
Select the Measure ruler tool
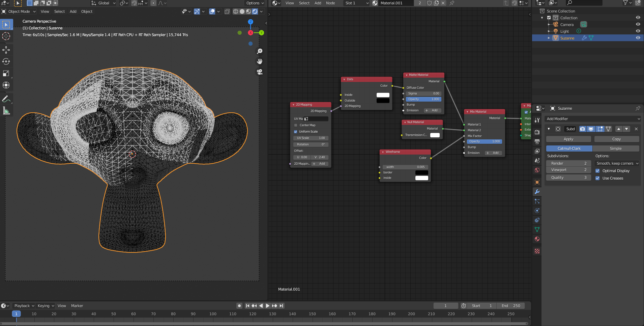6,111
